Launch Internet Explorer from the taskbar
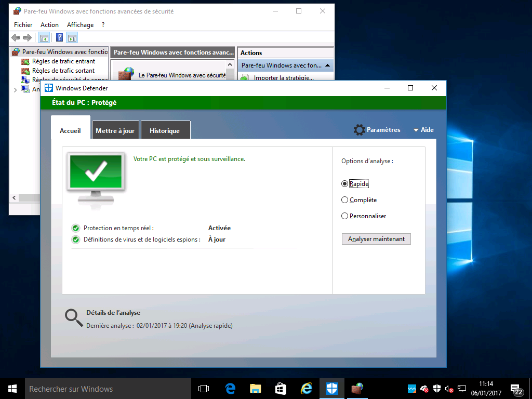 [307, 389]
